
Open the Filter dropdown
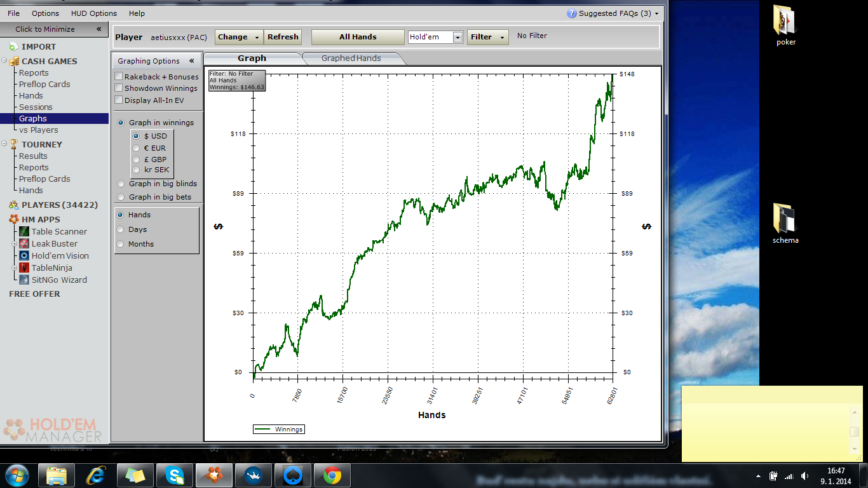[x=488, y=37]
